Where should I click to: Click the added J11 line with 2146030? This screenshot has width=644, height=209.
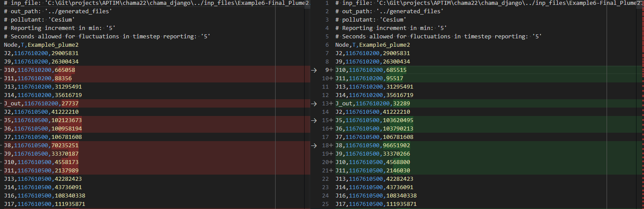[482, 171]
